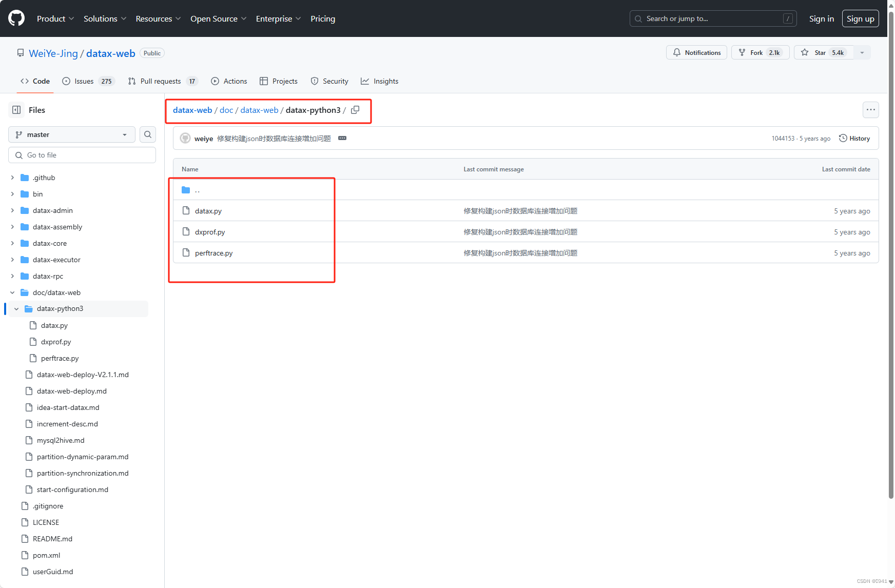Open LICENSE file in tree
Viewport: 895px width, 588px height.
click(46, 522)
